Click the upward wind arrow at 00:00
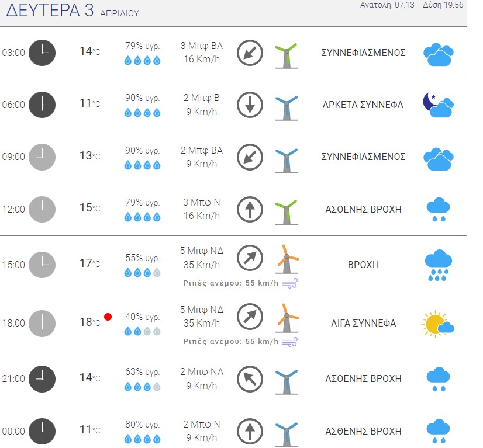Image resolution: width=483 pixels, height=448 pixels. (x=250, y=431)
